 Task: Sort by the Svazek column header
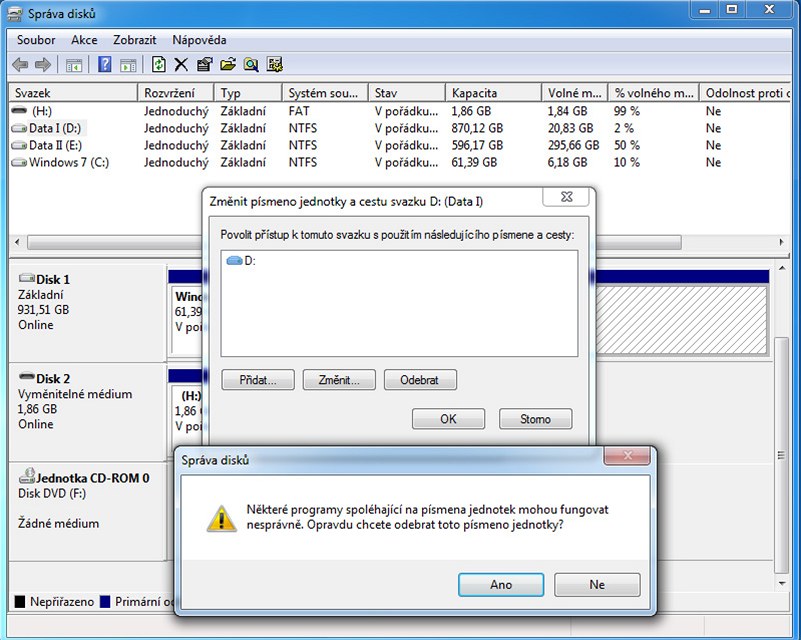(x=72, y=93)
